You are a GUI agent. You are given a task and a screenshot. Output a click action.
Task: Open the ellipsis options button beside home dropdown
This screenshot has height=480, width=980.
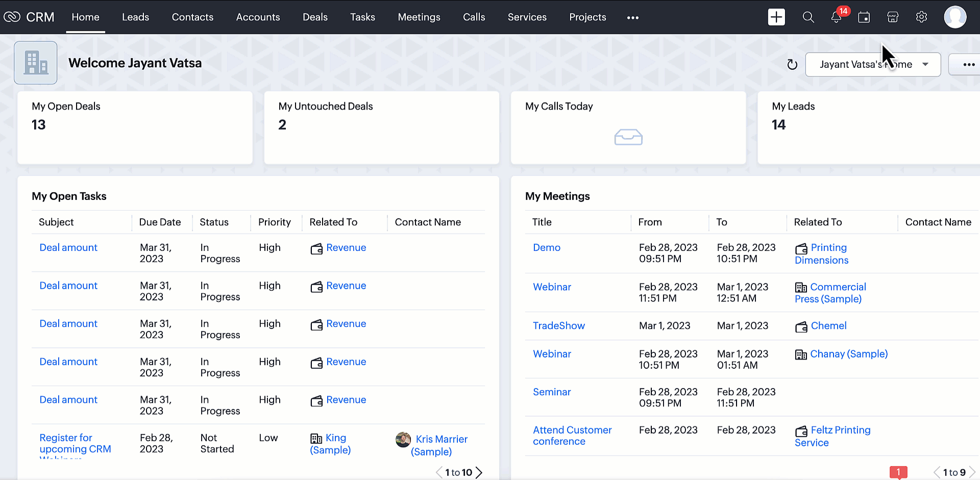(x=968, y=65)
